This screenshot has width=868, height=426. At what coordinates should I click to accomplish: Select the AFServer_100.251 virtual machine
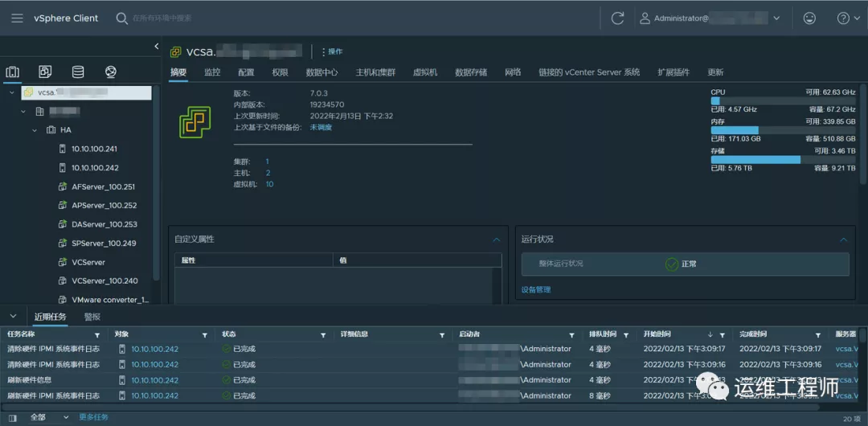(103, 186)
